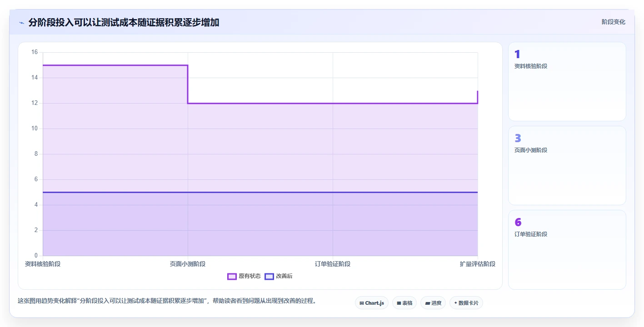Click the purple 原有状态 line at 15
644x327 pixels.
pyautogui.click(x=115, y=65)
